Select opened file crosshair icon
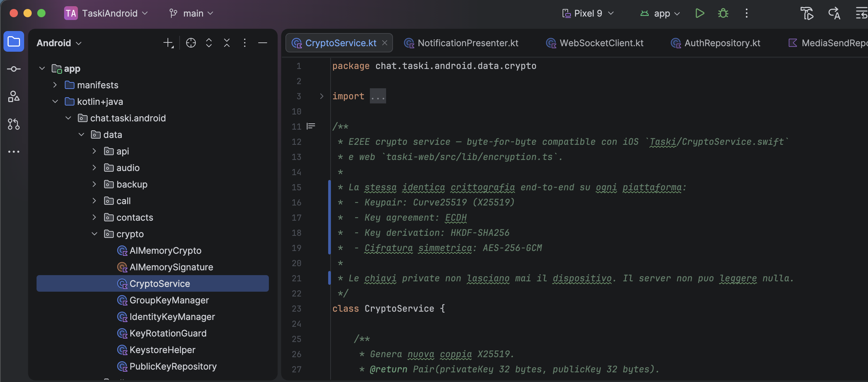Screen dimensions: 868x382 pyautogui.click(x=191, y=43)
